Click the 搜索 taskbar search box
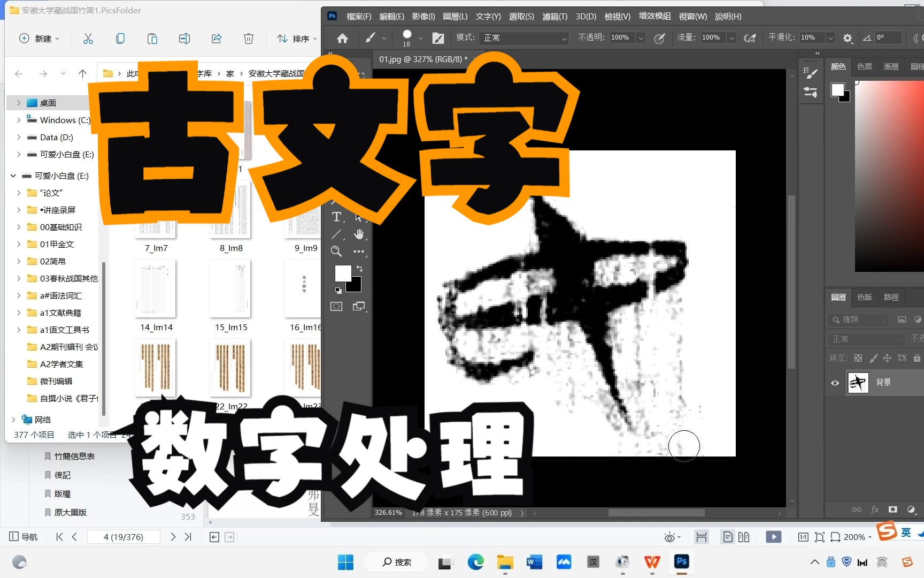924x578 pixels. point(396,562)
